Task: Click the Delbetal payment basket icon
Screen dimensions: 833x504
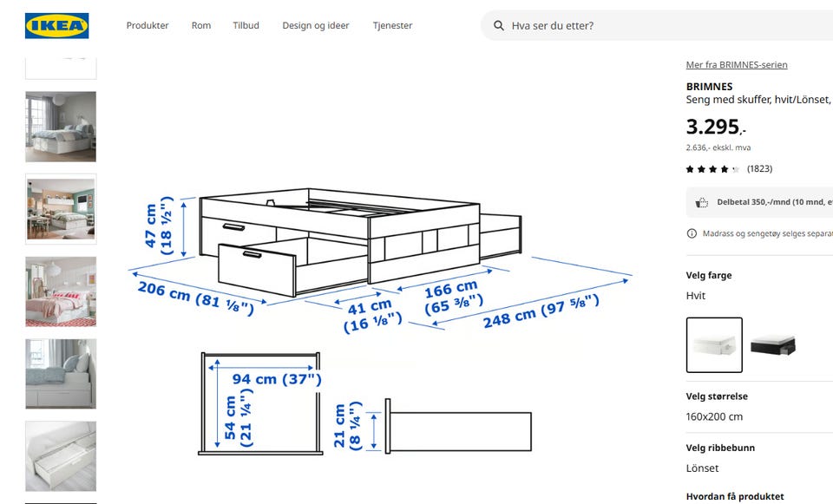Action: coord(702,203)
